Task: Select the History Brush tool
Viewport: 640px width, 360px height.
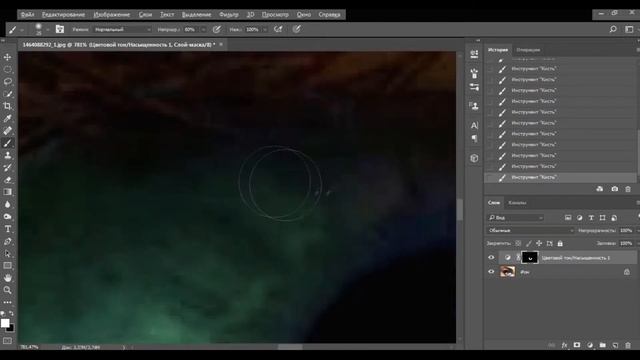Action: (7, 167)
